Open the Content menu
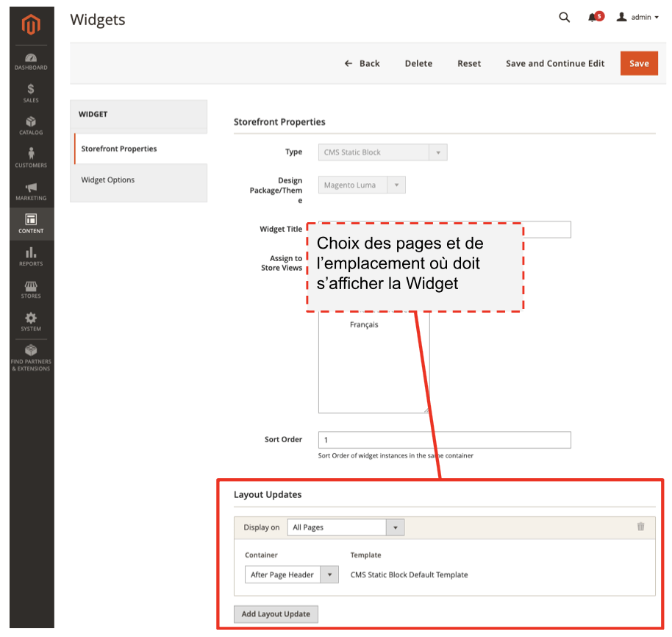This screenshot has width=672, height=637. (x=32, y=224)
